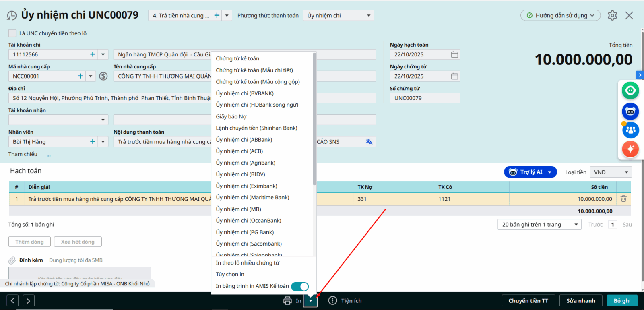Add new account with Tài khoản chi plus

click(93, 54)
